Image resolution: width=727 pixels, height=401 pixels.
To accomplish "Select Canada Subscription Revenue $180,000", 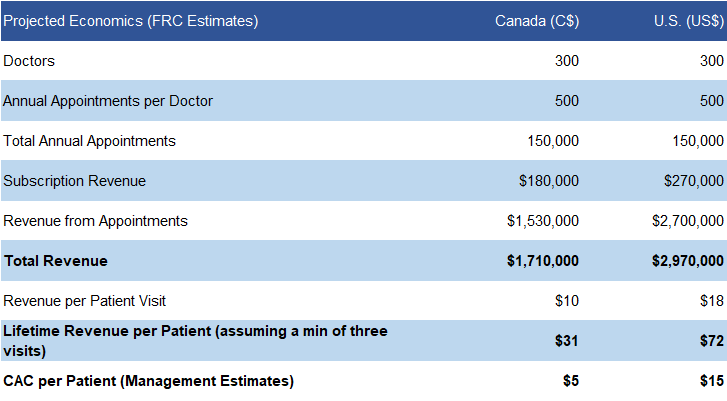I will pyautogui.click(x=549, y=181).
